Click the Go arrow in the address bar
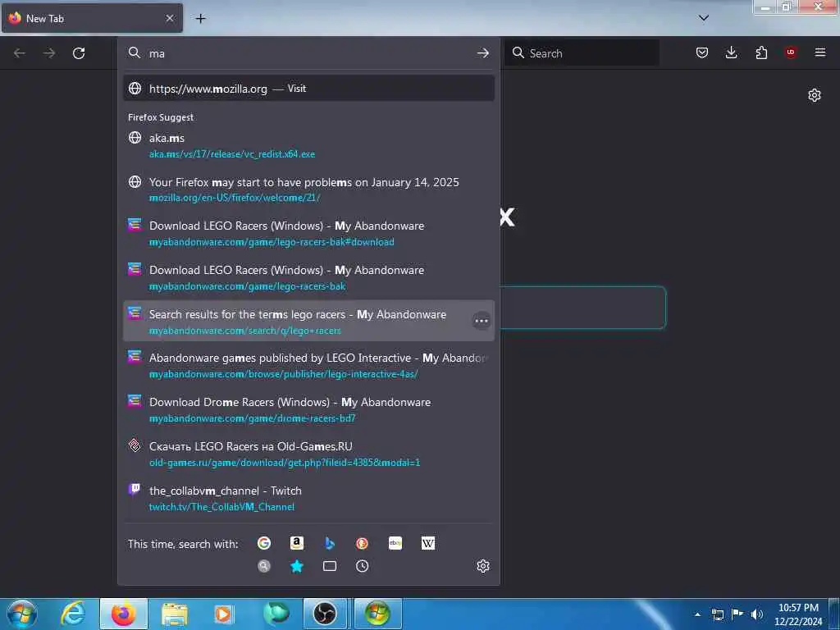Image resolution: width=840 pixels, height=630 pixels. (482, 53)
